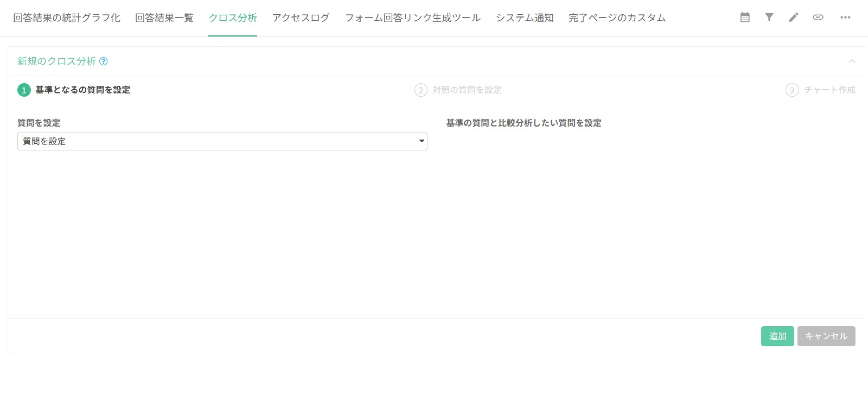Open the 完了ページのカスタム tab
The height and width of the screenshot is (407, 868).
[617, 18]
